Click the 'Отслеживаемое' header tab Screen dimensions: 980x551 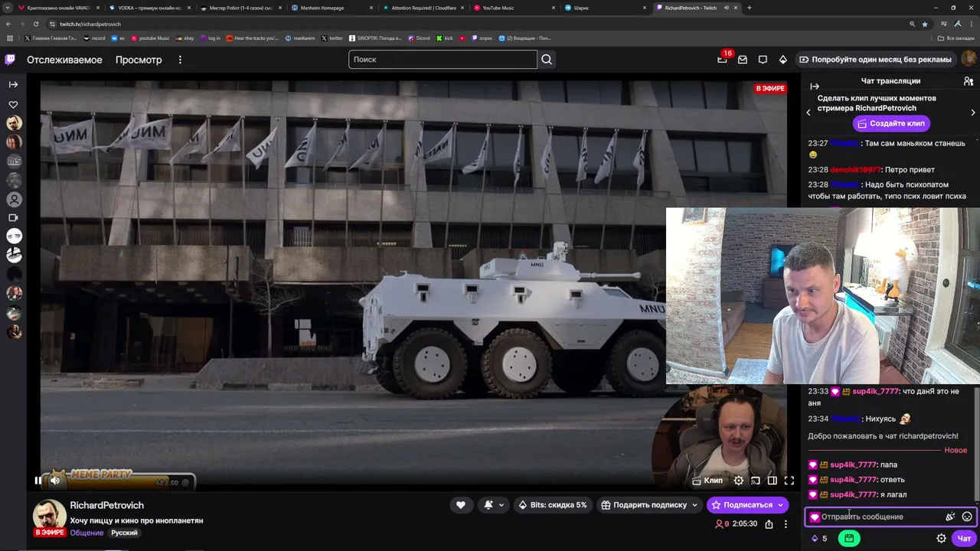coord(64,60)
